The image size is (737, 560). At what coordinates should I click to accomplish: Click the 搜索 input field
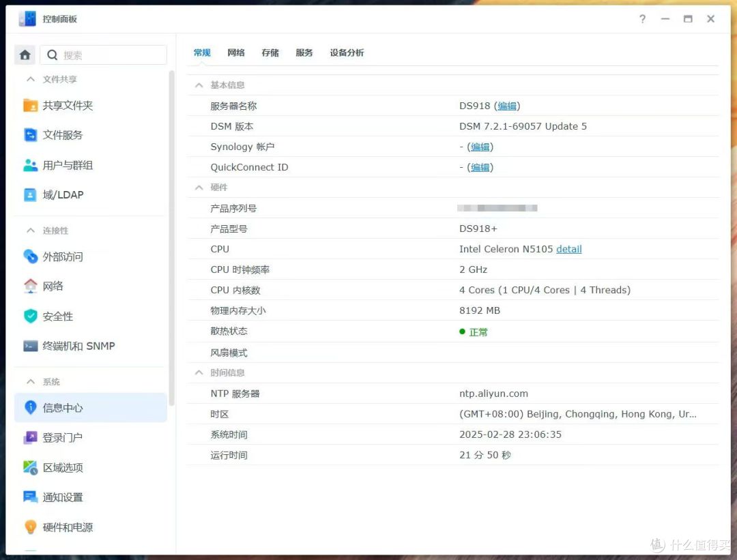[104, 55]
